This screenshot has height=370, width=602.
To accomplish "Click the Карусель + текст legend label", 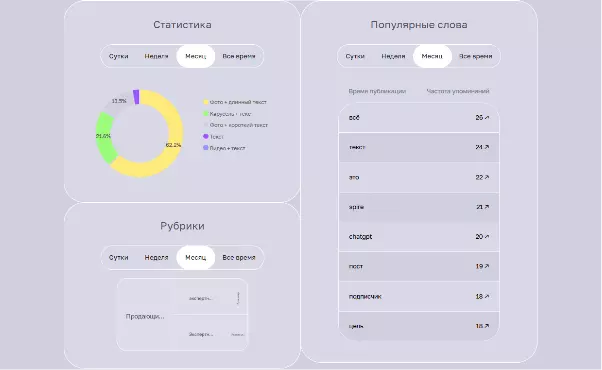I will 230,114.
